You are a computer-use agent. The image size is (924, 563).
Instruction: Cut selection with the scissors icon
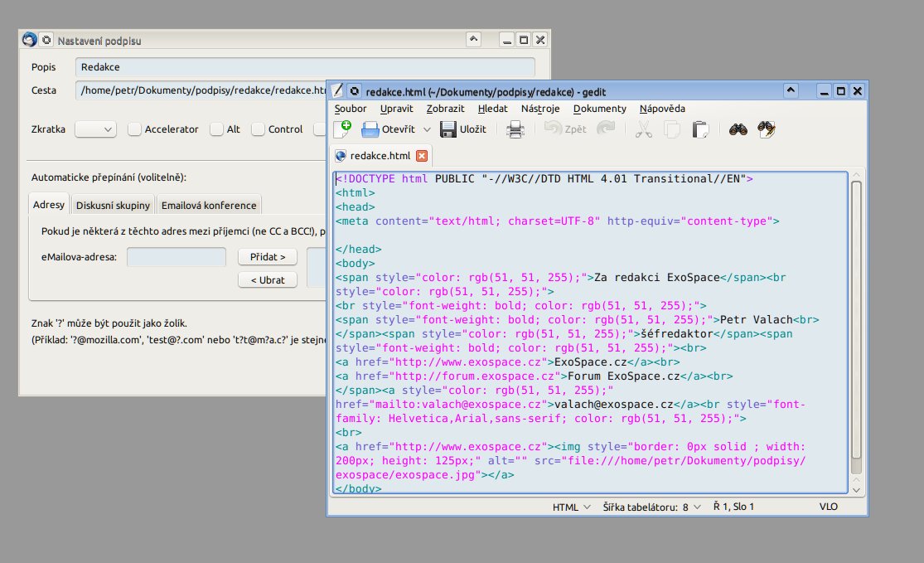[644, 129]
